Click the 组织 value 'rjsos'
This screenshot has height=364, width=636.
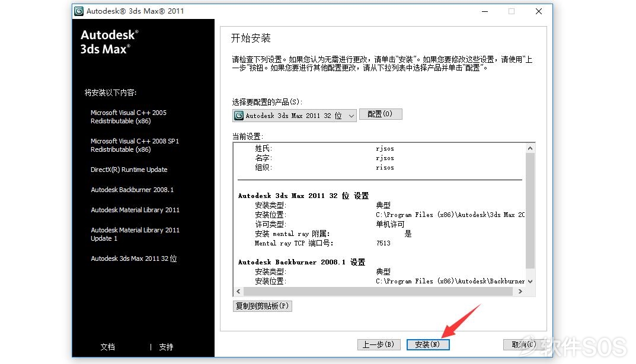(x=385, y=168)
